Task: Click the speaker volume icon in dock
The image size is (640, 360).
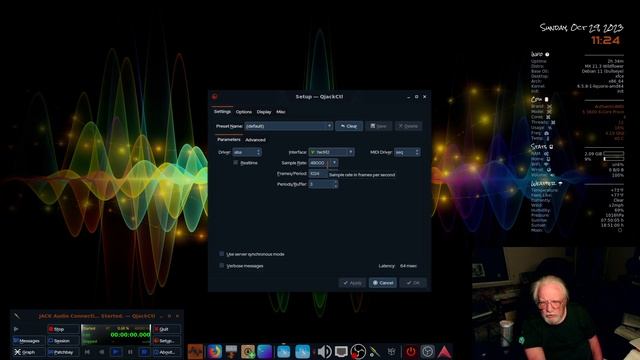Action: coord(324,351)
